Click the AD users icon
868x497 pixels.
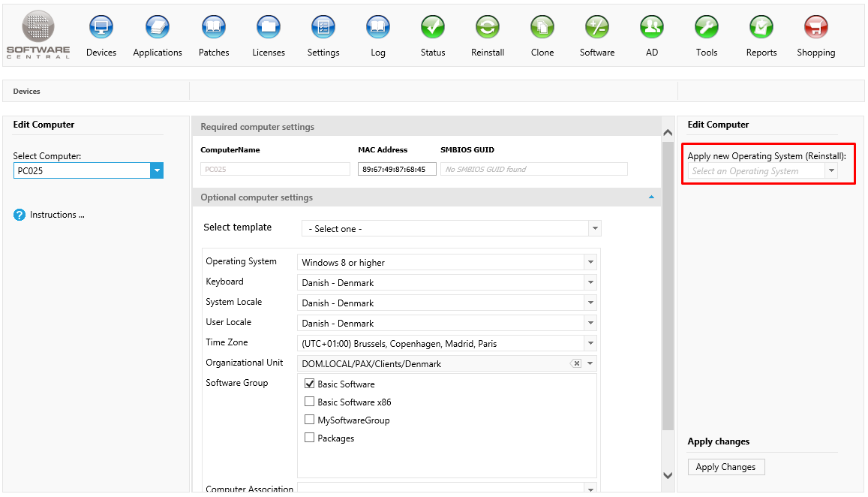click(x=651, y=28)
